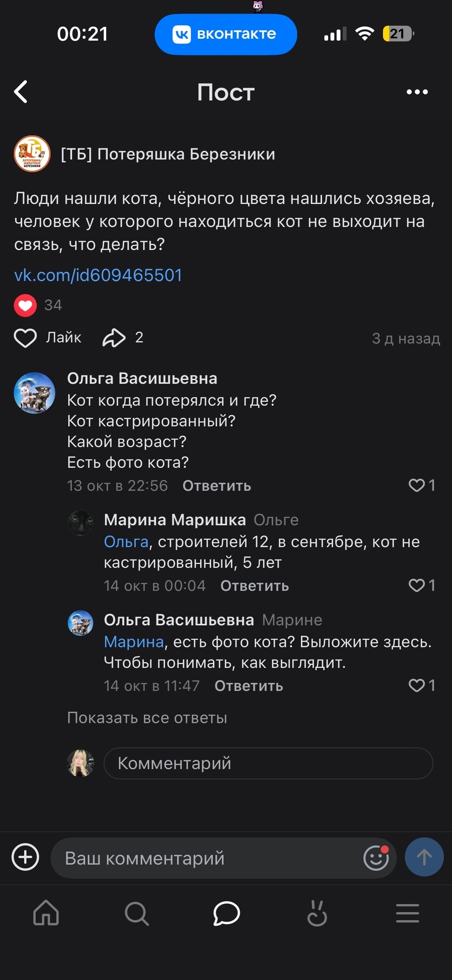Open the hamburger menu tab
452x980 pixels.
pos(407,913)
